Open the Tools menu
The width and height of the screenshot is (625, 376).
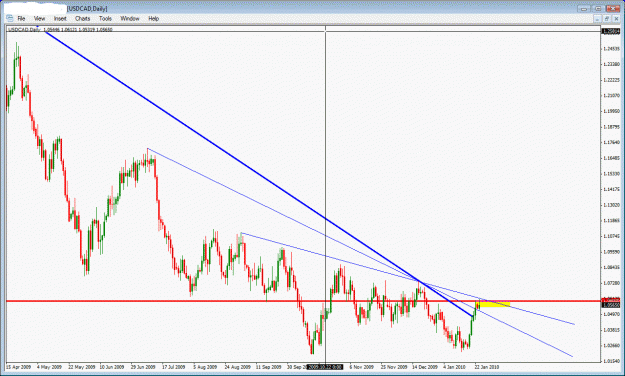click(x=105, y=18)
